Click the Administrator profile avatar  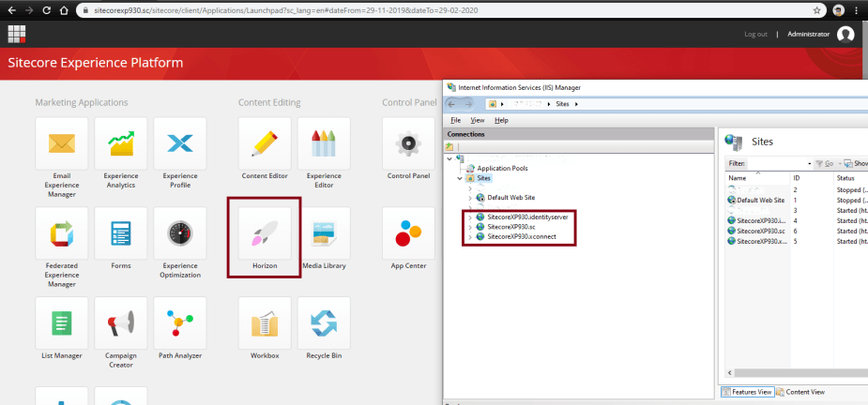point(845,35)
